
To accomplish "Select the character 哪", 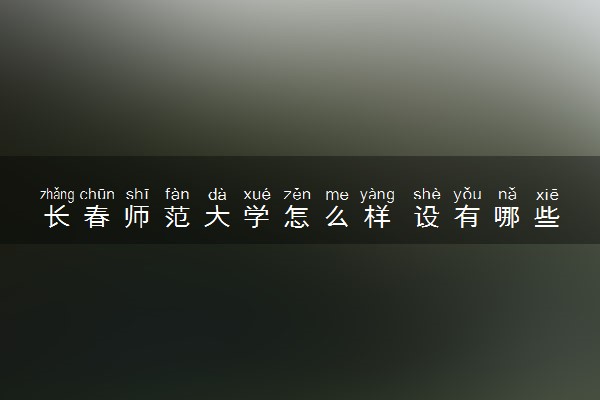I will [x=507, y=217].
